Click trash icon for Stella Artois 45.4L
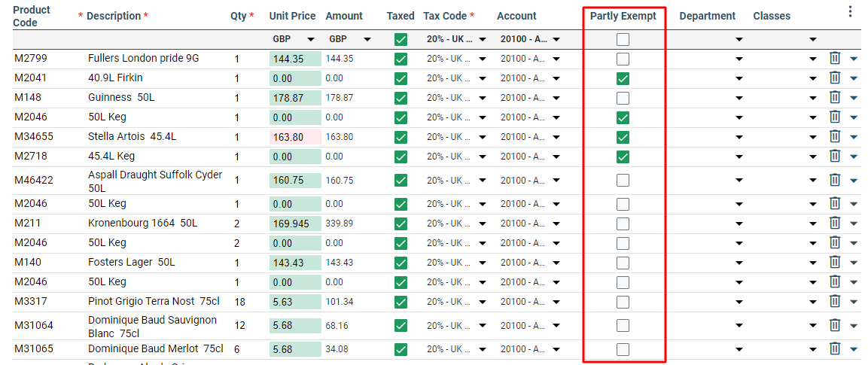The height and width of the screenshot is (365, 868). [x=836, y=137]
